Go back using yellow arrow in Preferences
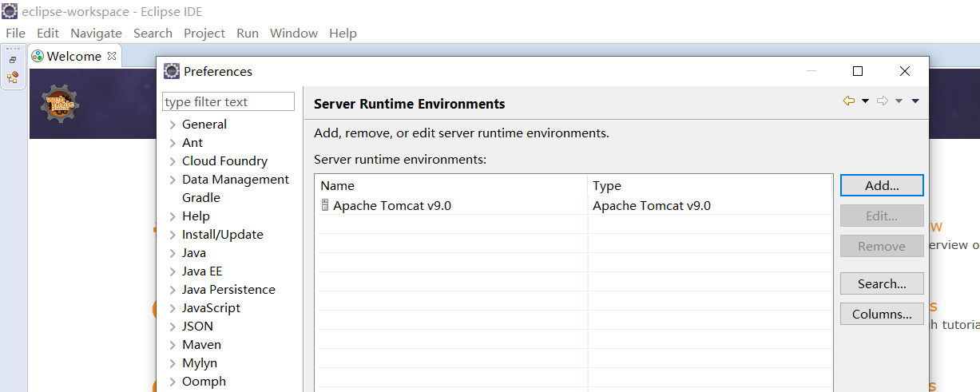 click(x=849, y=101)
